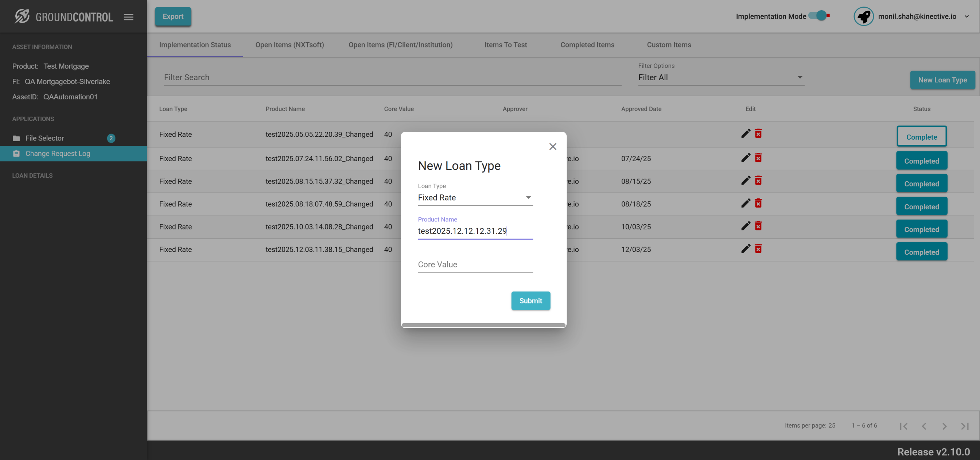The width and height of the screenshot is (980, 460).
Task: Go to last page pagination icon
Action: (x=964, y=426)
